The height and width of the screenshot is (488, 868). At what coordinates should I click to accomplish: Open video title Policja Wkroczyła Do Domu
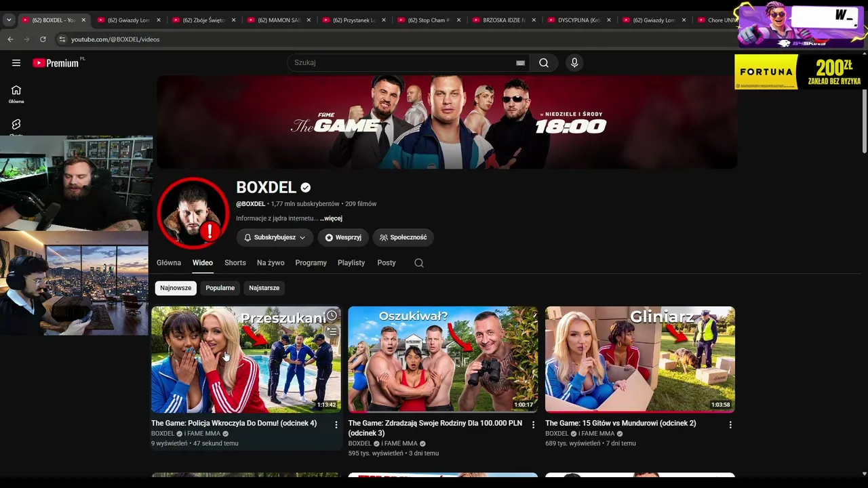tap(234, 424)
